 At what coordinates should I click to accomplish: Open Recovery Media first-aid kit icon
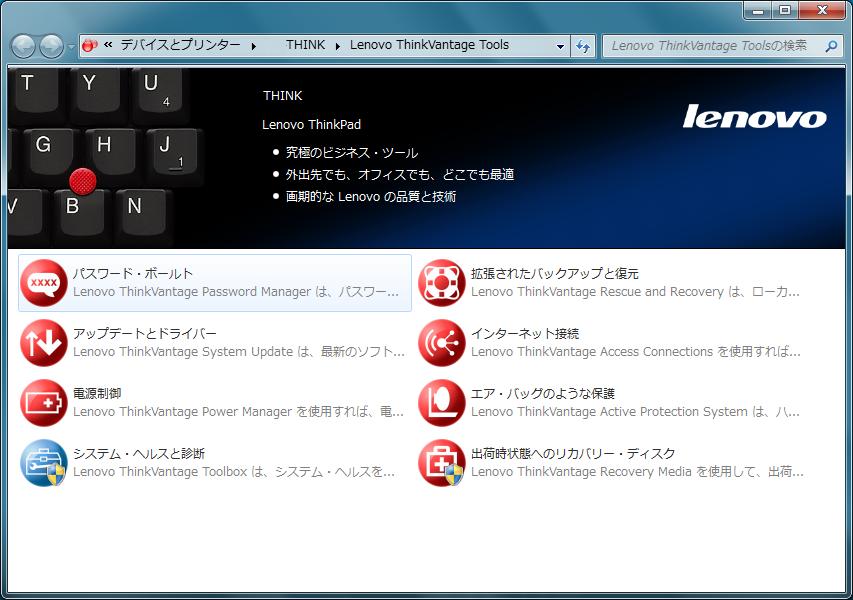click(442, 463)
